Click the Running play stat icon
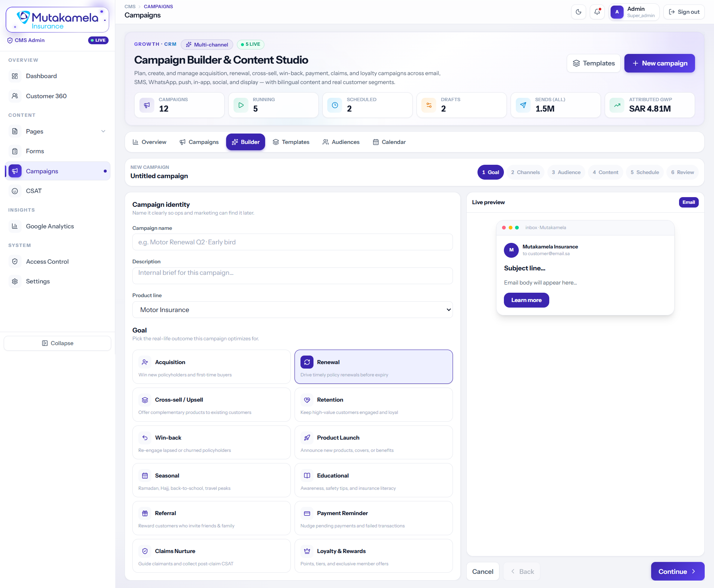Image resolution: width=714 pixels, height=588 pixels. click(x=241, y=105)
